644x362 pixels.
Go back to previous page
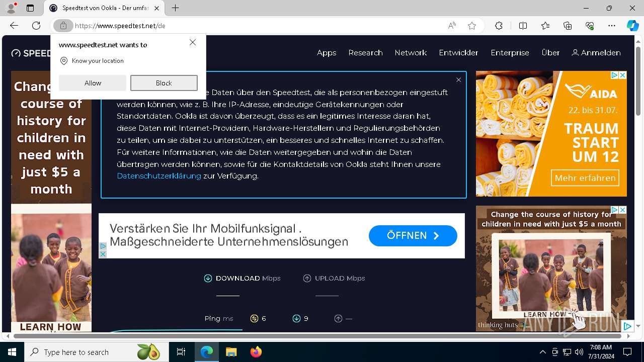click(14, 26)
